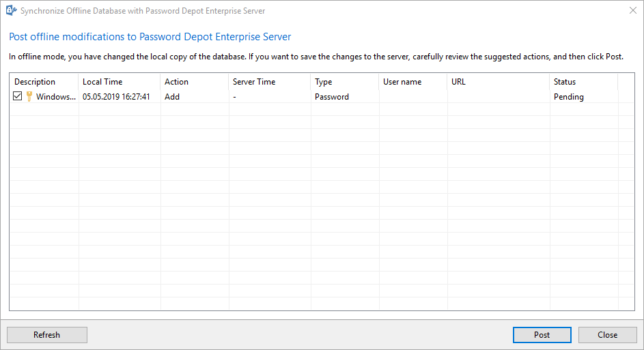Click the Close button at bottom
The image size is (644, 350).
pos(607,335)
